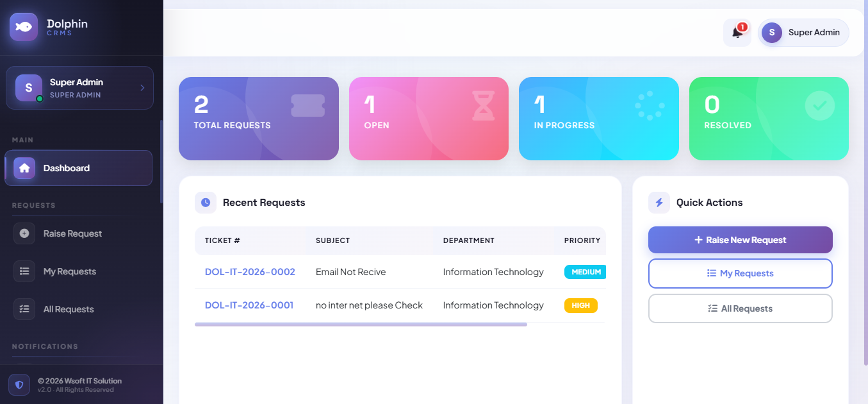The image size is (868, 404).
Task: Click Information Technology in ticket 0002 row
Action: point(493,272)
